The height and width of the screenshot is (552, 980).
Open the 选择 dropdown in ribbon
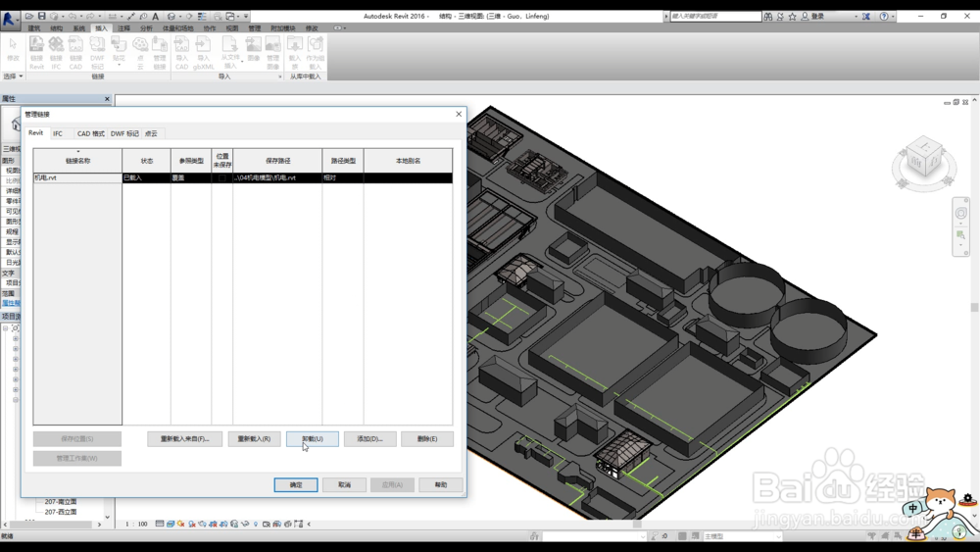13,76
